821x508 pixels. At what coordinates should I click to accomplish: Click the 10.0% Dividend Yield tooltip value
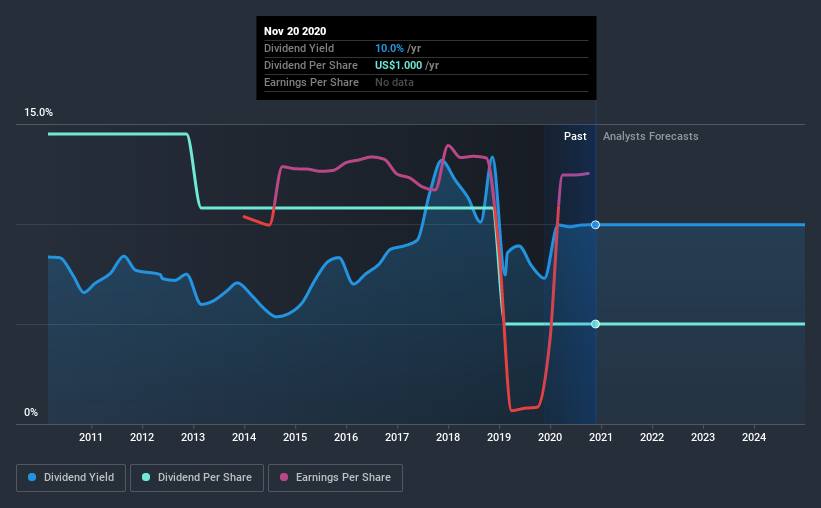click(x=389, y=48)
